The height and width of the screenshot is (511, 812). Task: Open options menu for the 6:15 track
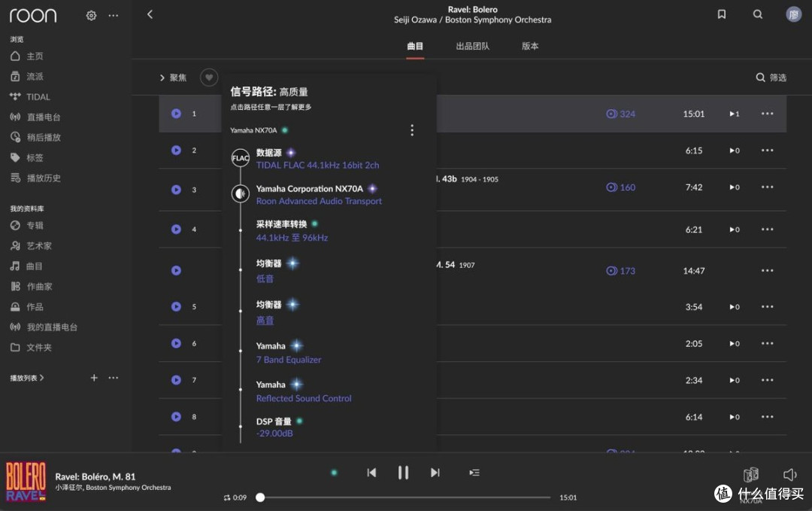[767, 151]
